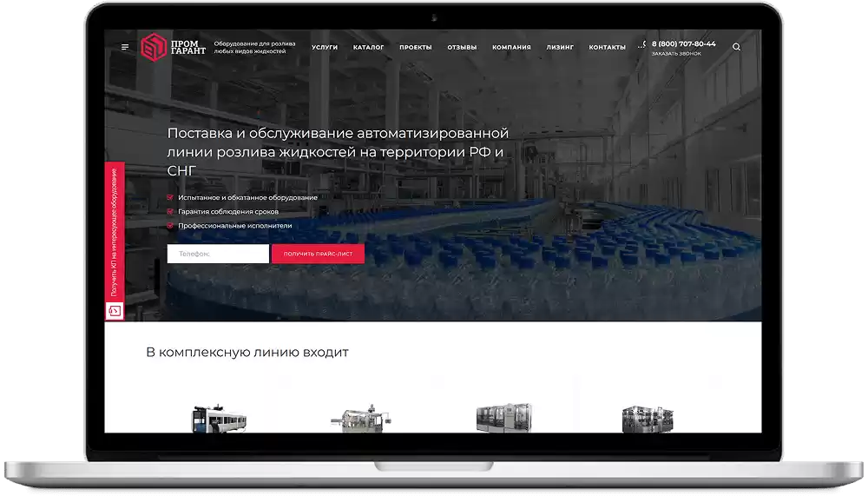Click the red side tab bottom icon

click(115, 310)
